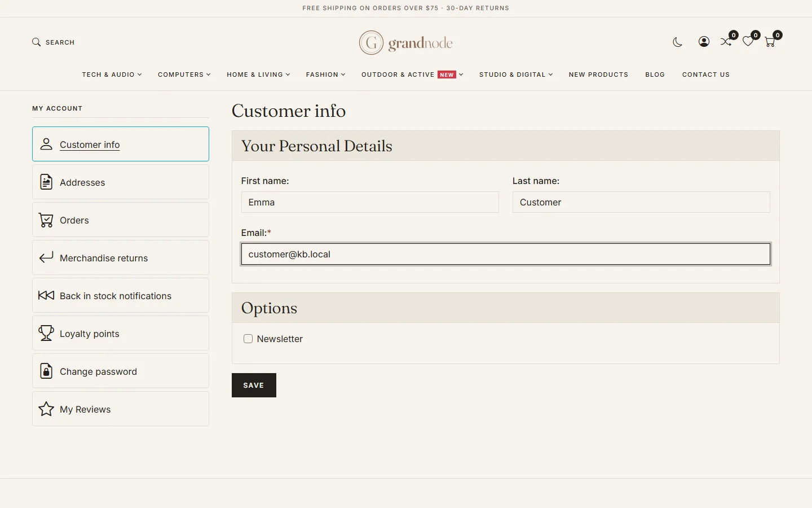Click the Customer info person icon
The height and width of the screenshot is (508, 812).
point(46,144)
